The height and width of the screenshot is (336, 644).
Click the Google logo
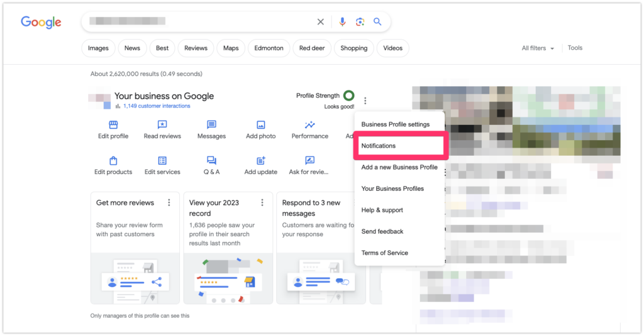coord(41,22)
